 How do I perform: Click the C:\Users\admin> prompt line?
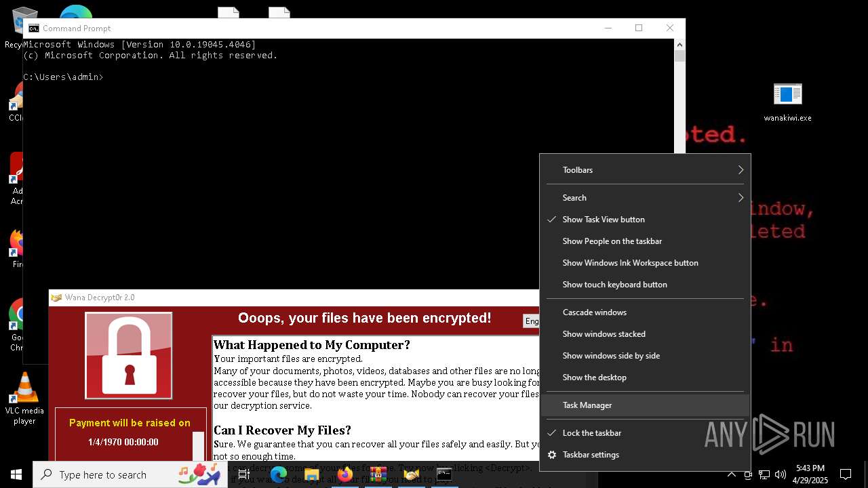pos(63,77)
